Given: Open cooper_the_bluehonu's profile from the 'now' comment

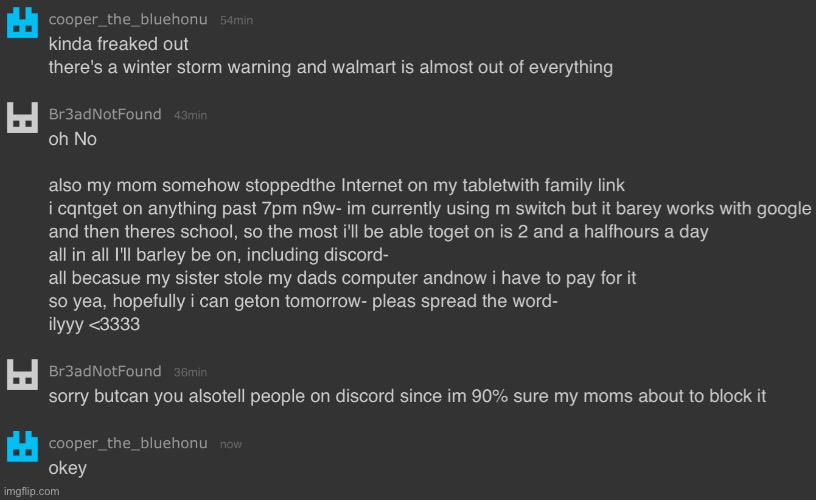Looking at the screenshot, I should pyautogui.click(x=128, y=443).
